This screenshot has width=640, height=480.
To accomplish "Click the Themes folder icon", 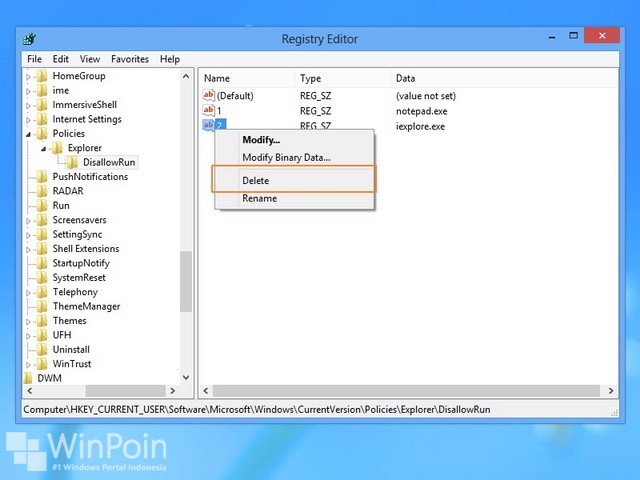I will point(42,321).
